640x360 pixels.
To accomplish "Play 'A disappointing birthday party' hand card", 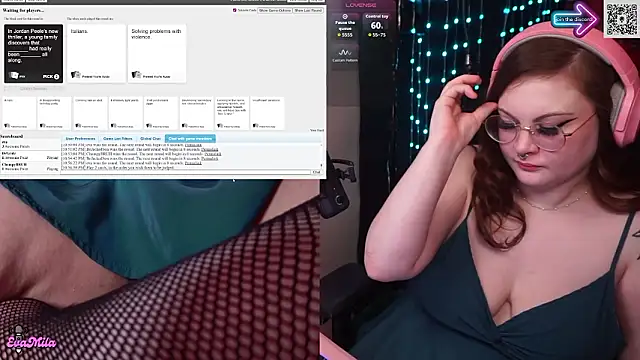I will (54, 113).
